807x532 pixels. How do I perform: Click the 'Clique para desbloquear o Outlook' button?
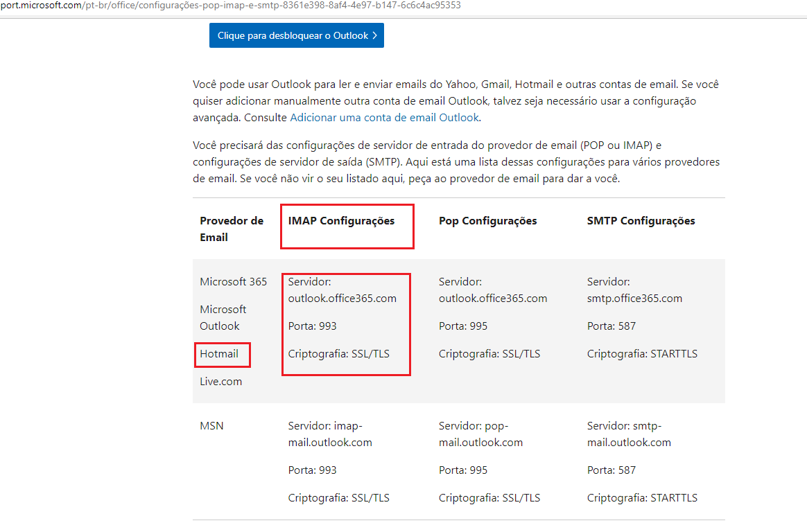[x=297, y=35]
